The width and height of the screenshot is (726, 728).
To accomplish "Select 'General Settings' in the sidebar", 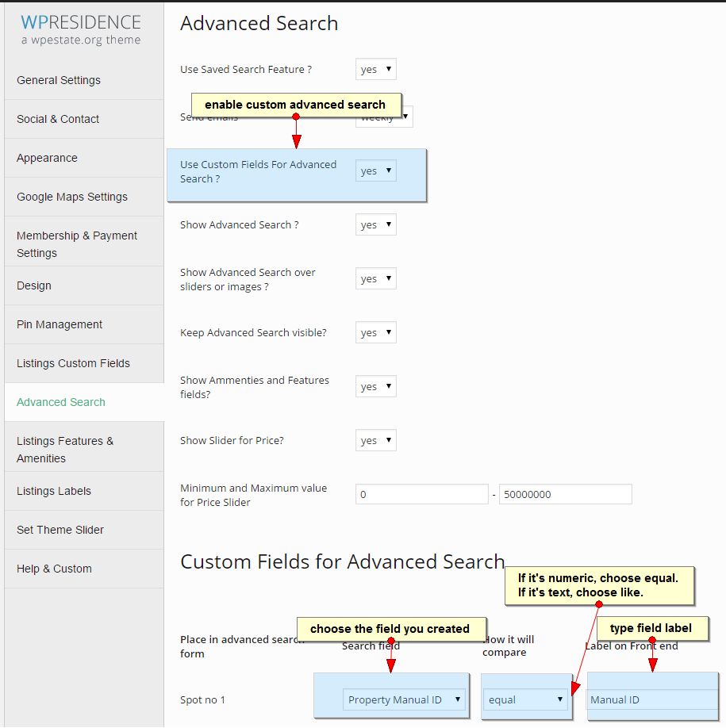I will tap(58, 80).
